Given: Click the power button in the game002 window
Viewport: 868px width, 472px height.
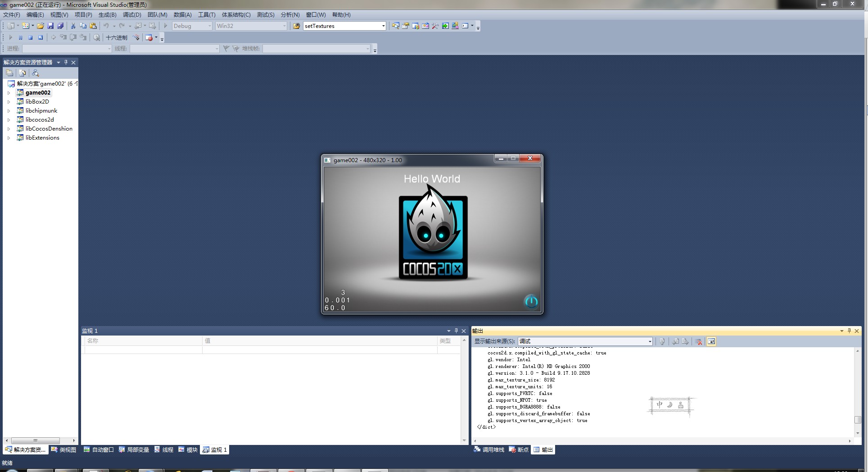Looking at the screenshot, I should point(531,301).
